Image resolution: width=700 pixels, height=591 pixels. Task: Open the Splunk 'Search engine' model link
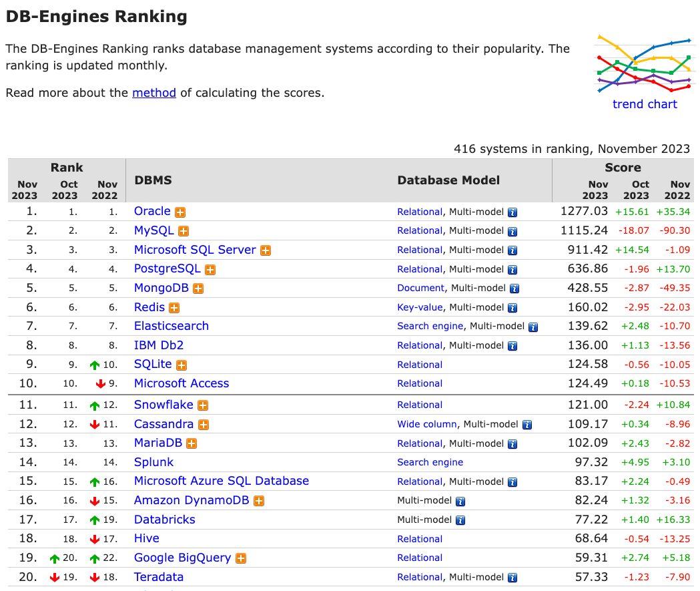tap(430, 463)
